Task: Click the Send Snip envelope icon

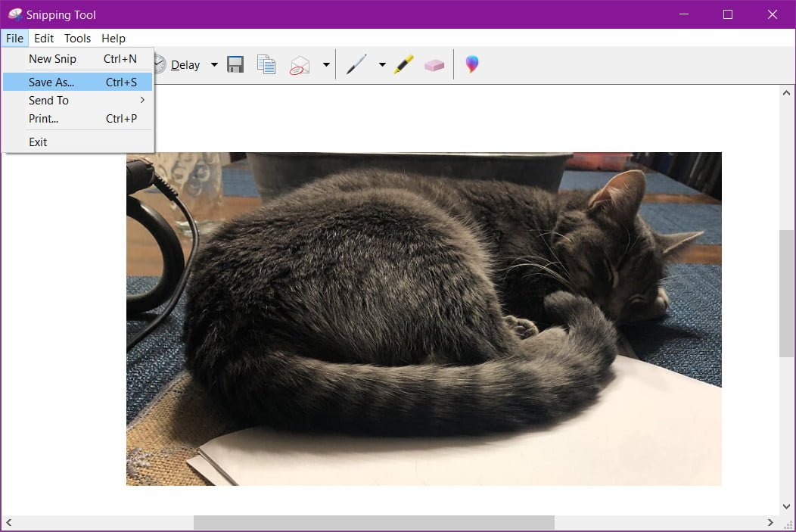Action: tap(300, 65)
